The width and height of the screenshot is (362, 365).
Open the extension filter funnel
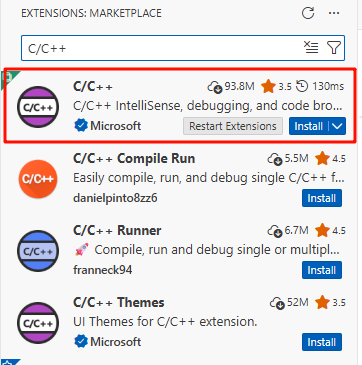[334, 48]
